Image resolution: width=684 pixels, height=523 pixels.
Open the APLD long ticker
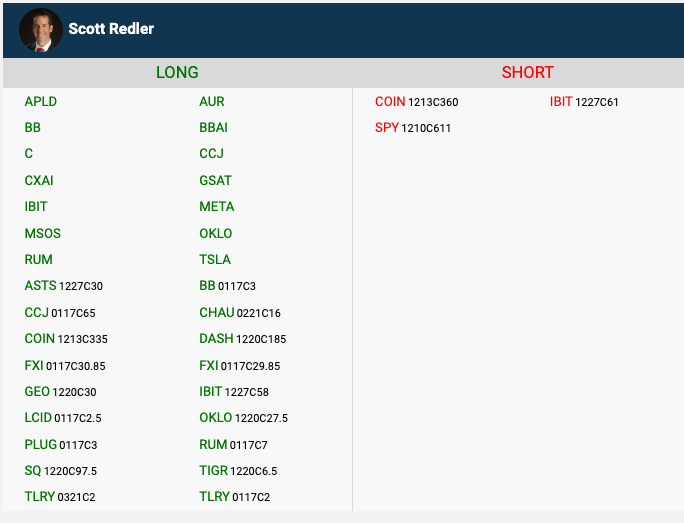pyautogui.click(x=41, y=101)
